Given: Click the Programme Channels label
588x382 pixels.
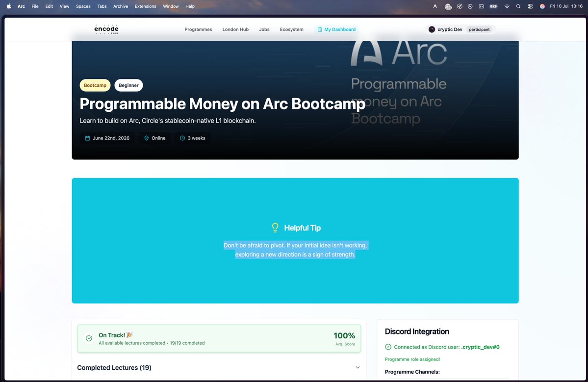Looking at the screenshot, I should pos(412,372).
